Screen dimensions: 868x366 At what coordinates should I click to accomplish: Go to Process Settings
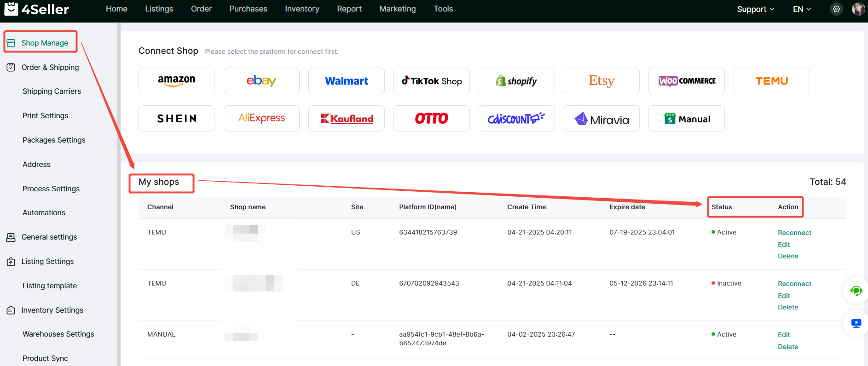tap(51, 189)
